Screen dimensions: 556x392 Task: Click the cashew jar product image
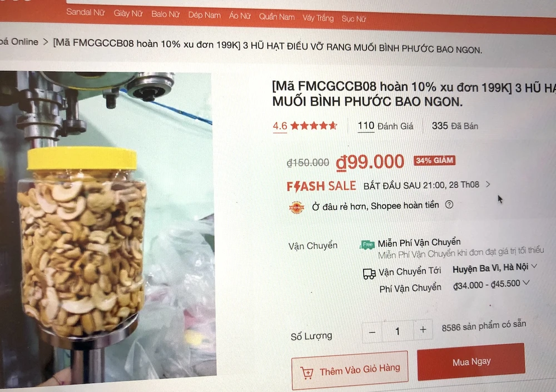click(x=106, y=227)
